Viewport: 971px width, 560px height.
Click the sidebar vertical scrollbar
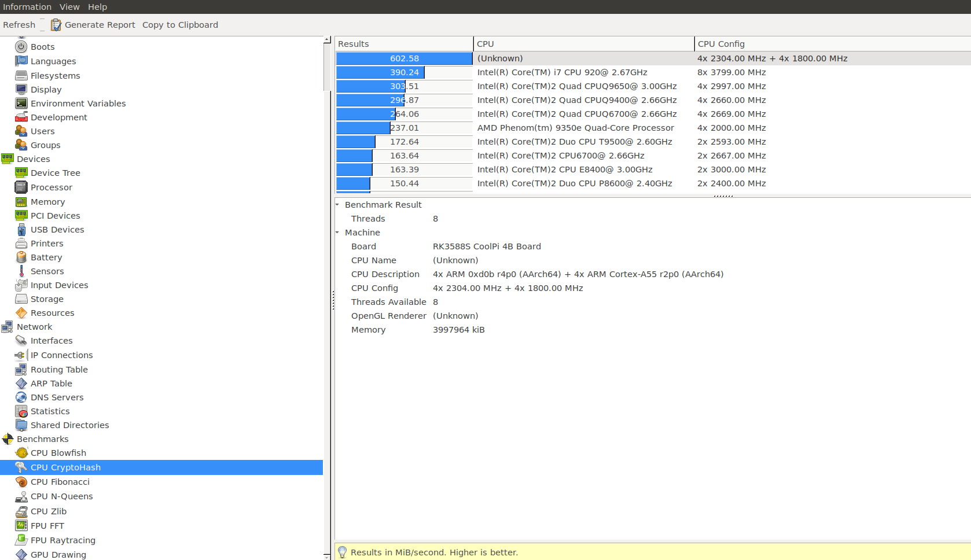pyautogui.click(x=327, y=67)
